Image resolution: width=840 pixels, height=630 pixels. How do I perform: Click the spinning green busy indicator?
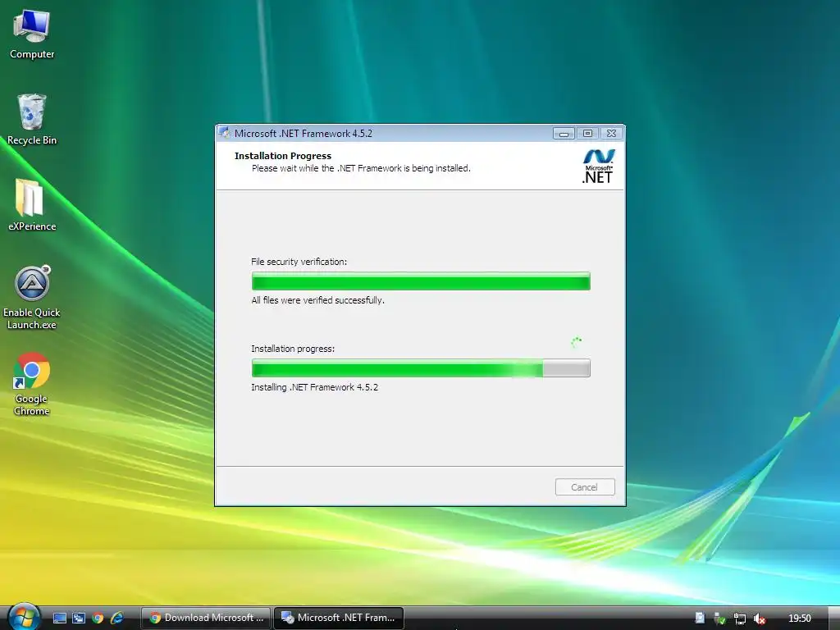[576, 342]
